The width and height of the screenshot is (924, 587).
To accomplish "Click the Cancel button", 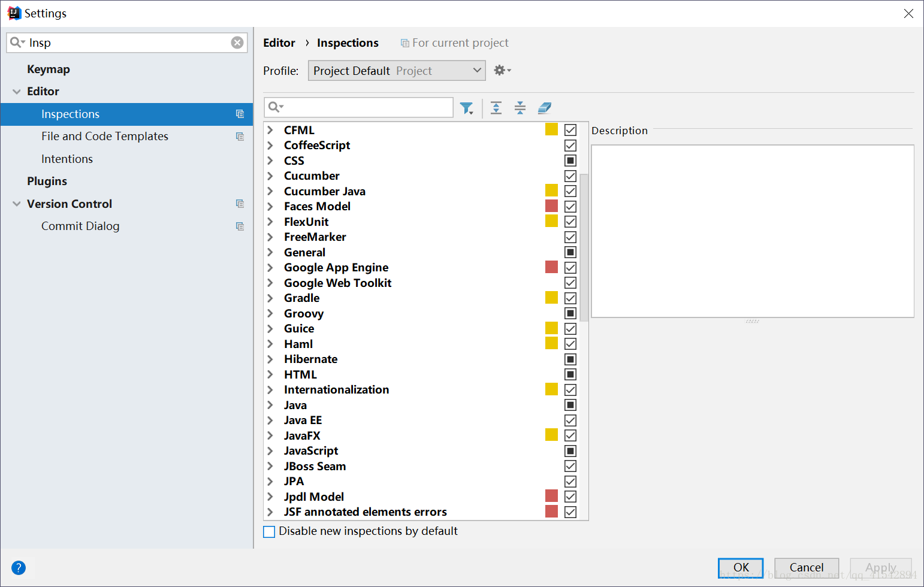I will (x=807, y=567).
